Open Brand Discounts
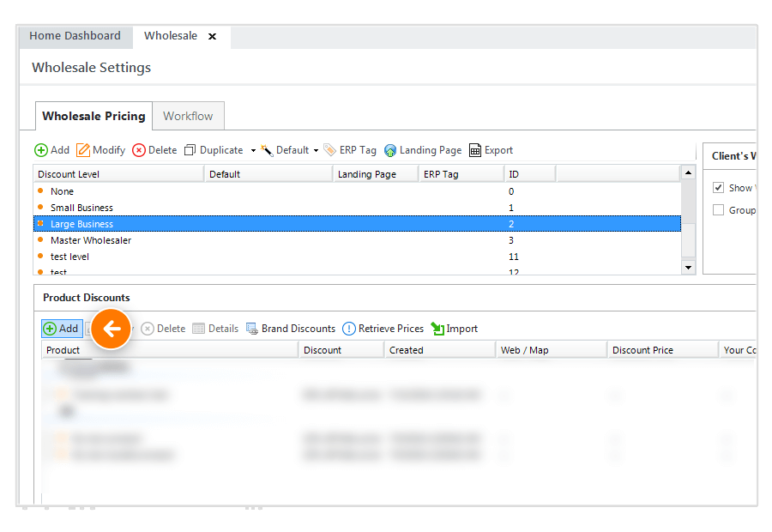 click(291, 329)
